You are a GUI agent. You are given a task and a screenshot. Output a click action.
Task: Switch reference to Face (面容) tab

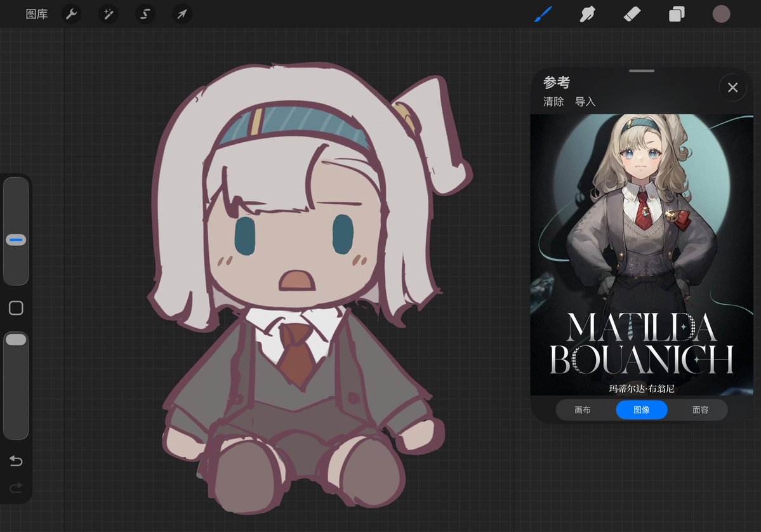pyautogui.click(x=700, y=409)
